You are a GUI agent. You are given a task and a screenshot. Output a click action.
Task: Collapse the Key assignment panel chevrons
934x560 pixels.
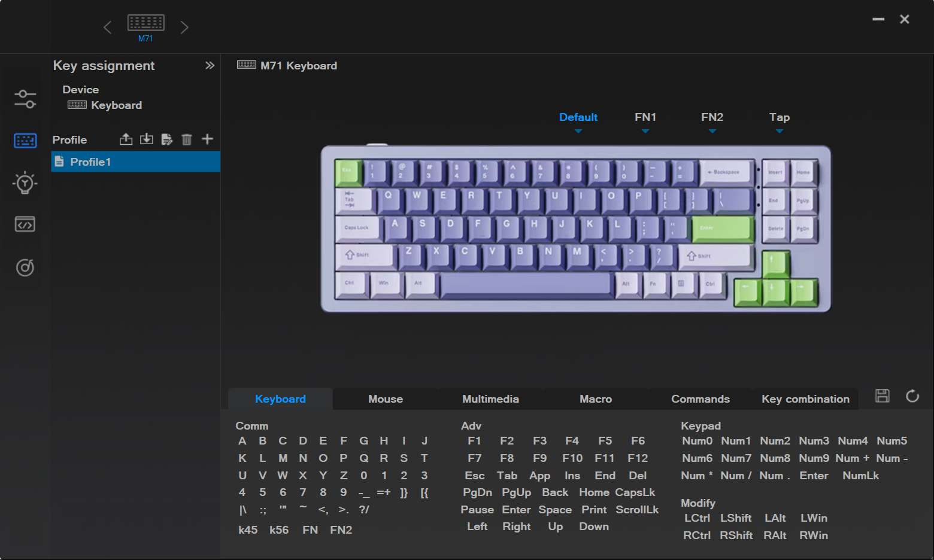(x=210, y=65)
